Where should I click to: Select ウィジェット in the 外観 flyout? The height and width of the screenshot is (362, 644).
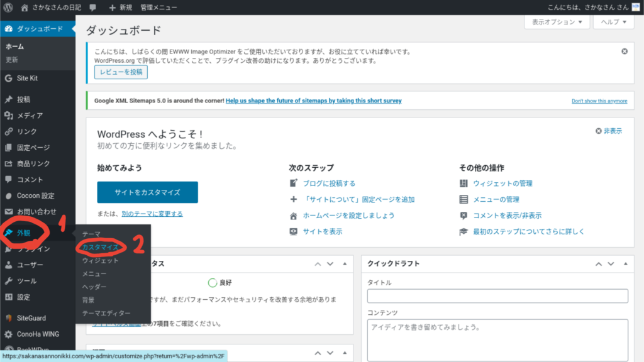click(100, 260)
